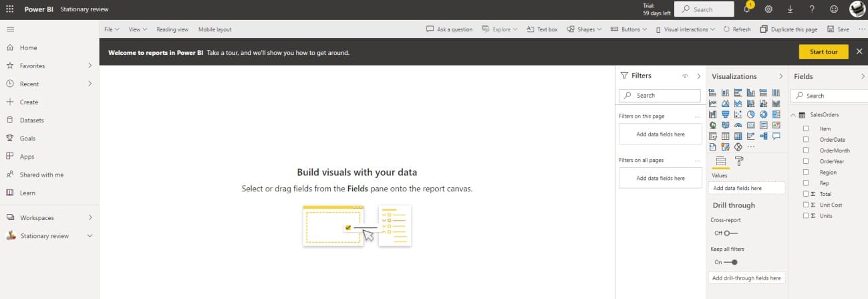Screen dimensions: 868x299
Task: Collapse the Visualizations pane
Action: pyautogui.click(x=780, y=76)
